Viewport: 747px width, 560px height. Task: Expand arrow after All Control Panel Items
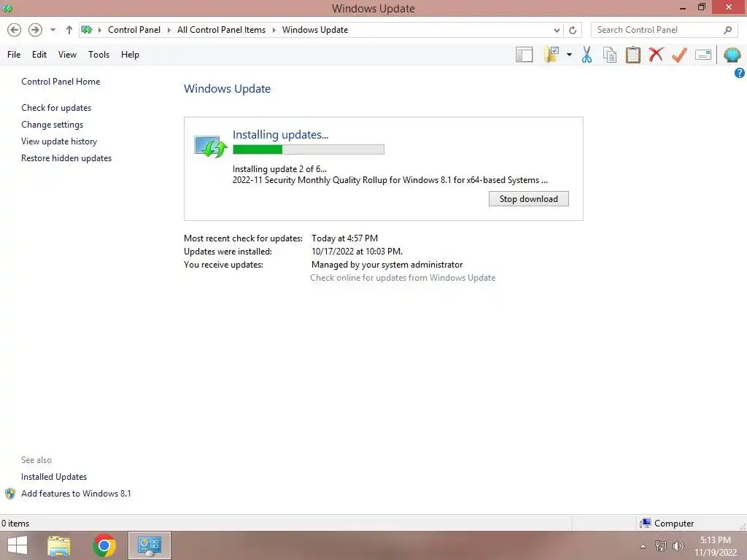tap(274, 30)
